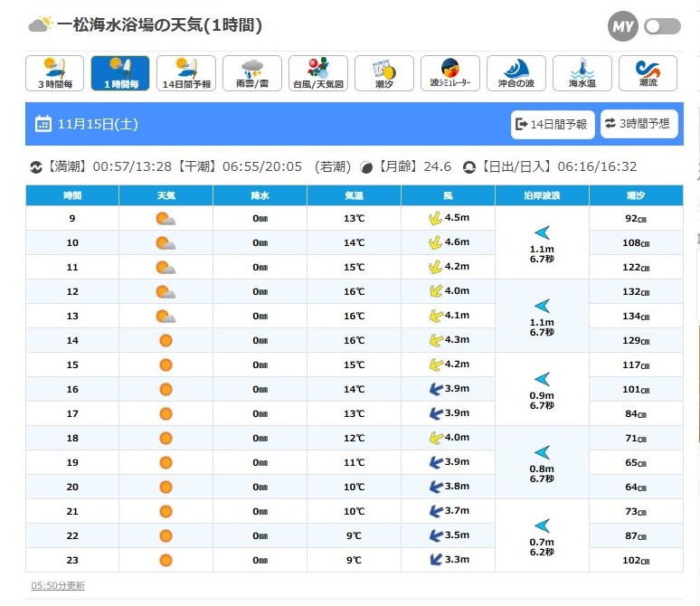The width and height of the screenshot is (700, 606).
Task: Click the gray MY badge
Action: (623, 27)
